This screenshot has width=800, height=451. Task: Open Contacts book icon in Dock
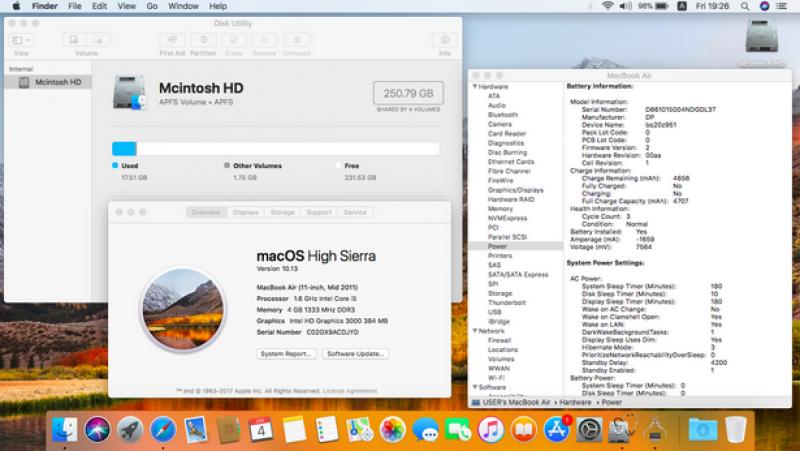click(228, 430)
